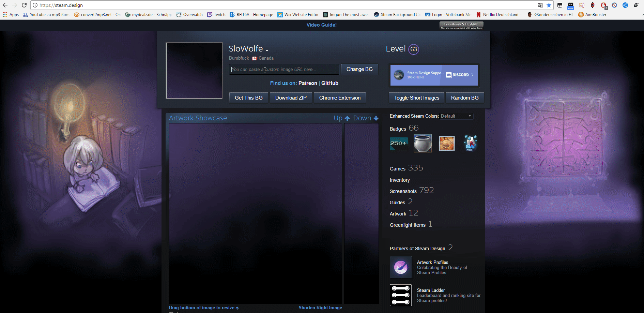Screen dimensions: 644x313
Task: Open the red extension with badge 2
Action: [604, 5]
